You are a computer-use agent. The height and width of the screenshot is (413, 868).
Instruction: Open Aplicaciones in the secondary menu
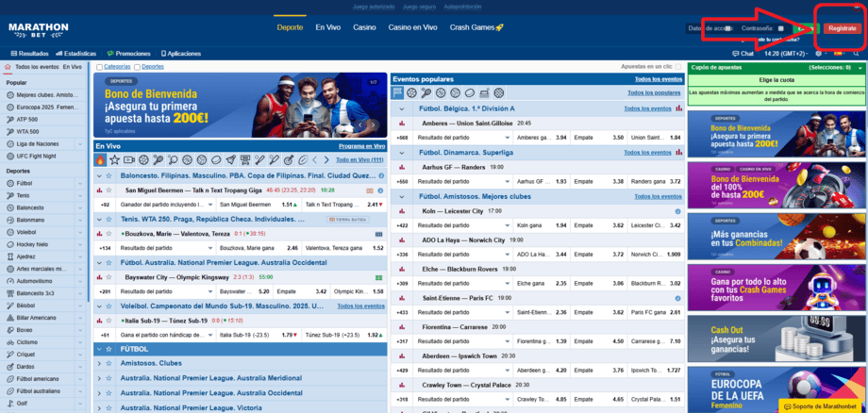pos(181,54)
